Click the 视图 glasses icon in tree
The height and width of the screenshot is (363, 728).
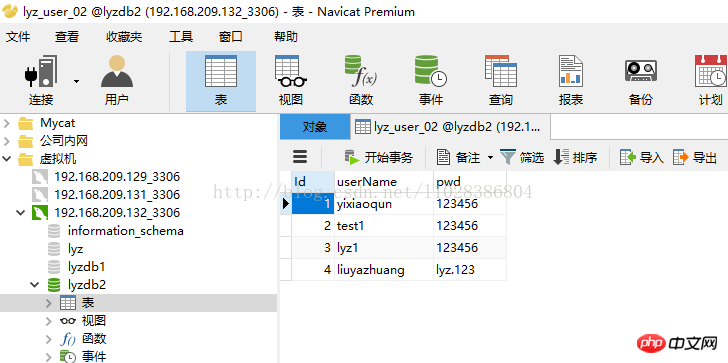point(68,321)
